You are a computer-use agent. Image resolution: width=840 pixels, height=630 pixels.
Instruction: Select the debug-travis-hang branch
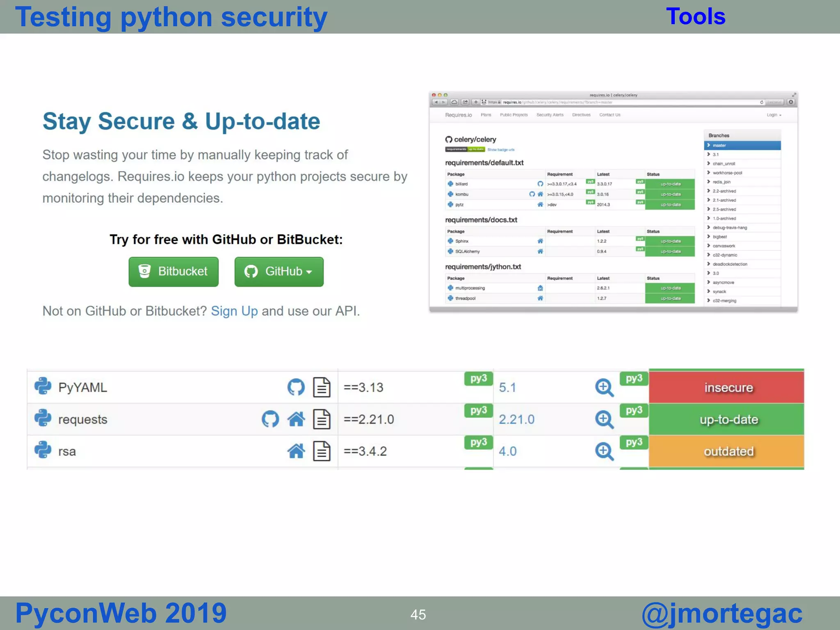pos(742,228)
